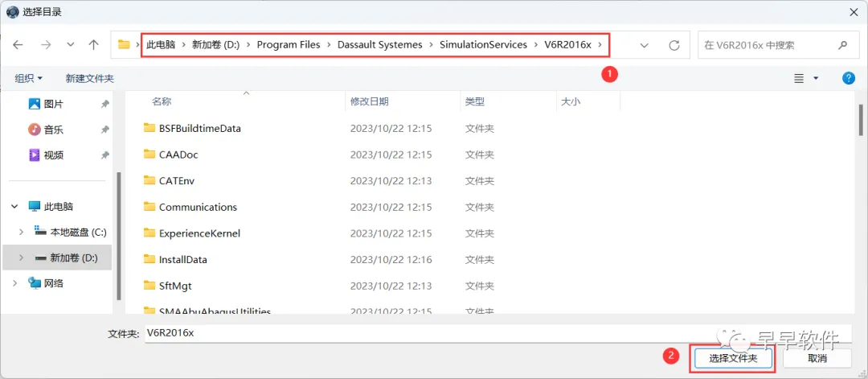Click the folder icon in address bar
Viewport: 868px width, 379px height.
click(124, 45)
